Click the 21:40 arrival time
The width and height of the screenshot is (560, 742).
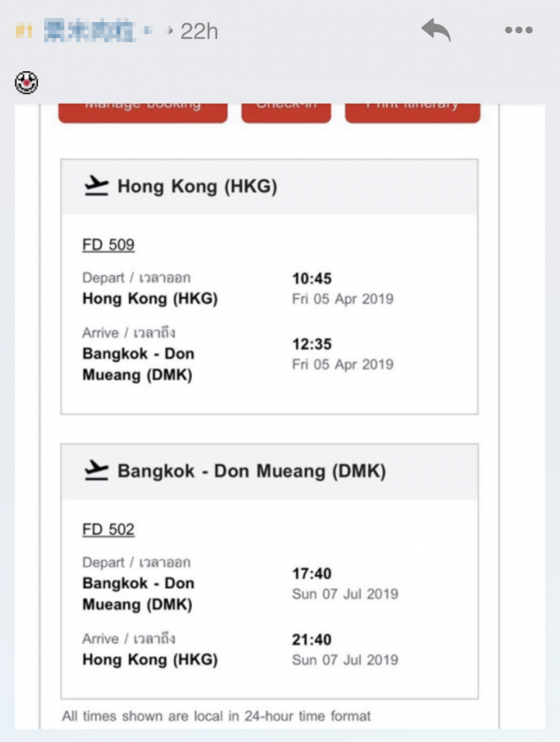coord(311,640)
